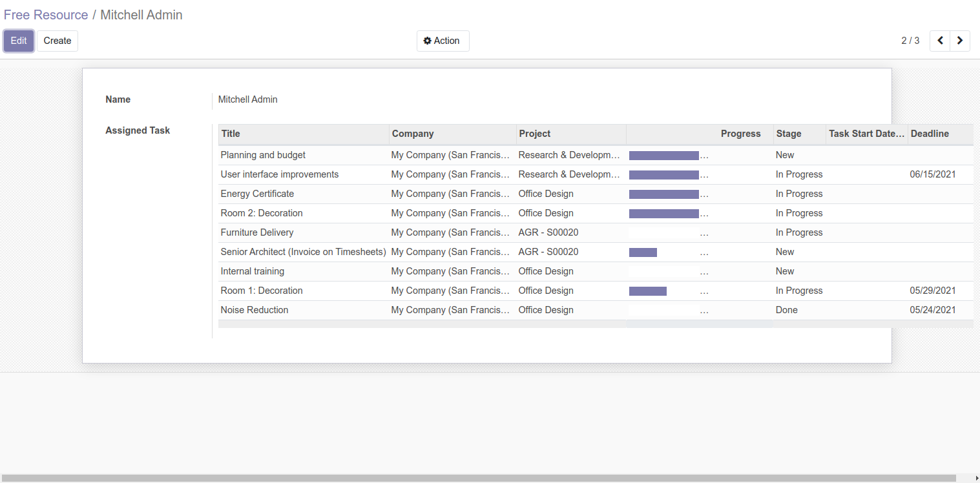Screen dimensions: 980x483
Task: Click the Create button
Action: point(57,41)
